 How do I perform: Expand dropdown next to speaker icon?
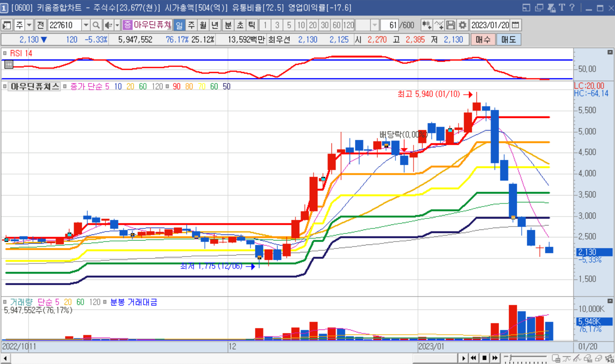coord(117,25)
